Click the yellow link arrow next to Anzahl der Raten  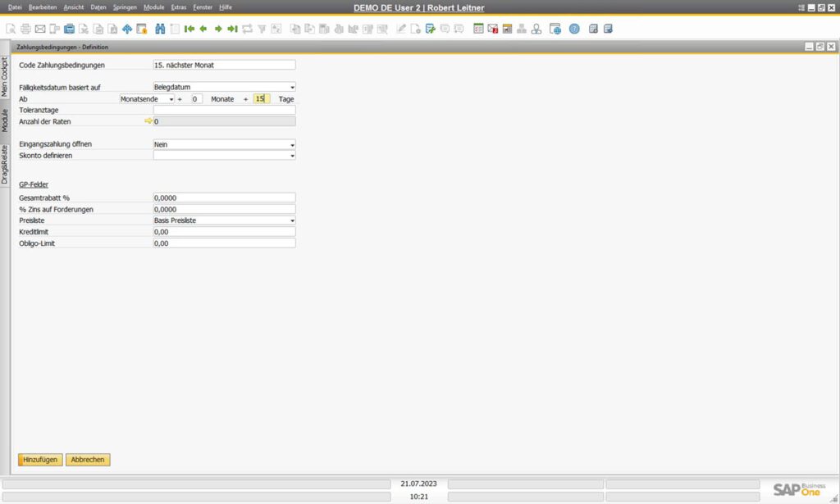tap(148, 121)
